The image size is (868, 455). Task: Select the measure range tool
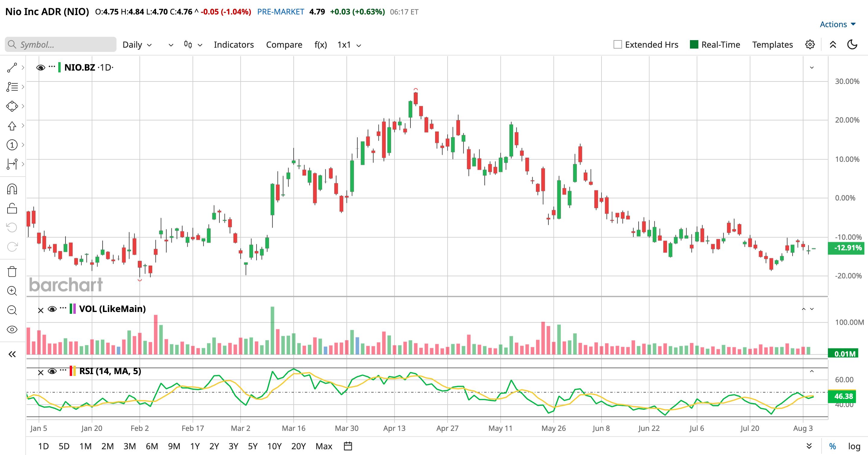click(12, 164)
